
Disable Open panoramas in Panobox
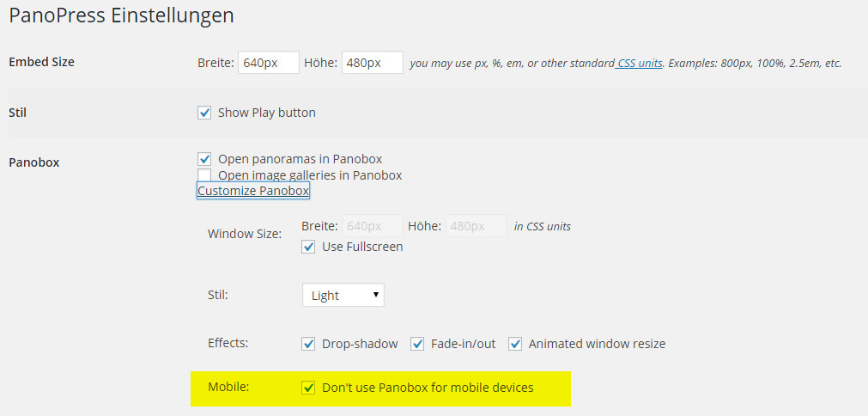(x=204, y=159)
